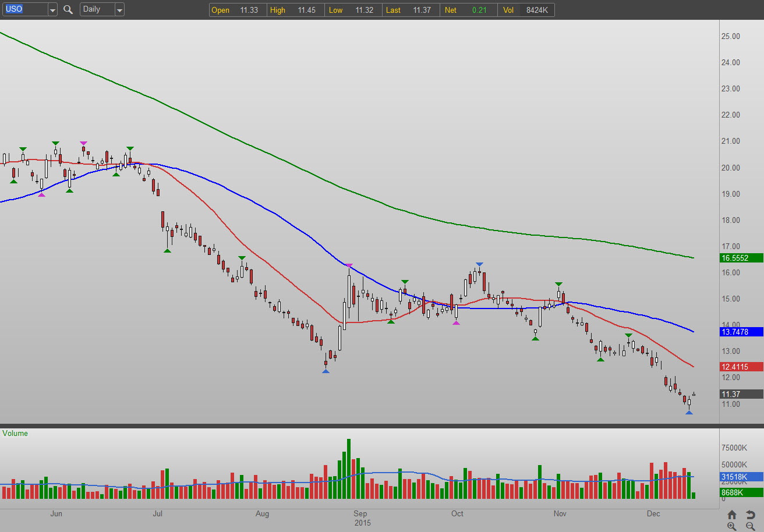Click the undo arrow icon
The height and width of the screenshot is (532, 764).
click(x=751, y=515)
